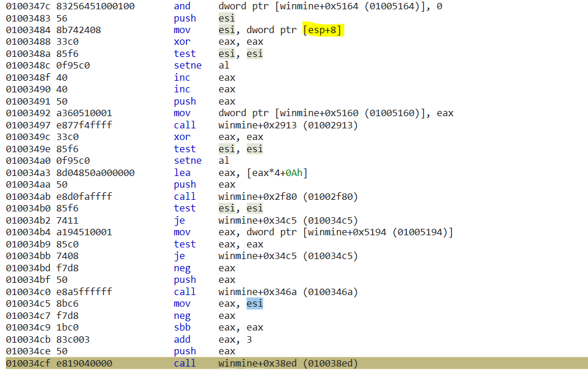Screen dimensions: 588x370
Task: Follow the call target winmine+0x2f80 (01002f80)
Action: (x=288, y=196)
